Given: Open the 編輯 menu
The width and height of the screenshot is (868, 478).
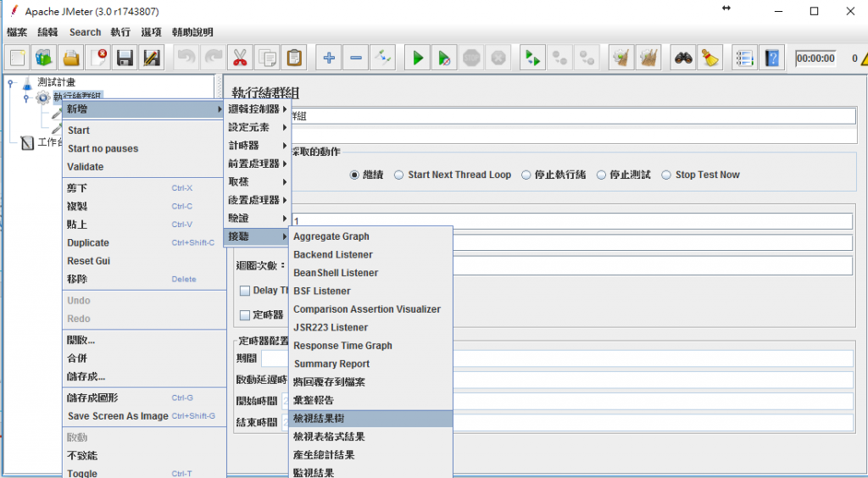Looking at the screenshot, I should coord(47,32).
